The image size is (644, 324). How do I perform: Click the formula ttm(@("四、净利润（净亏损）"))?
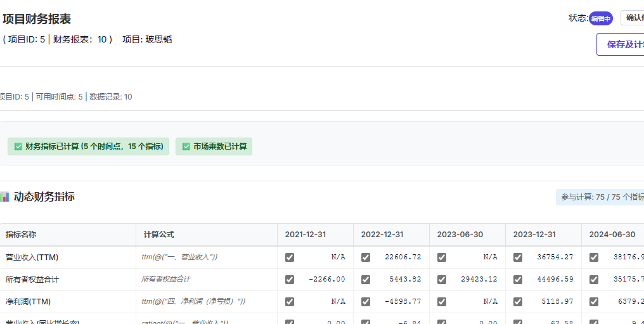(x=193, y=301)
